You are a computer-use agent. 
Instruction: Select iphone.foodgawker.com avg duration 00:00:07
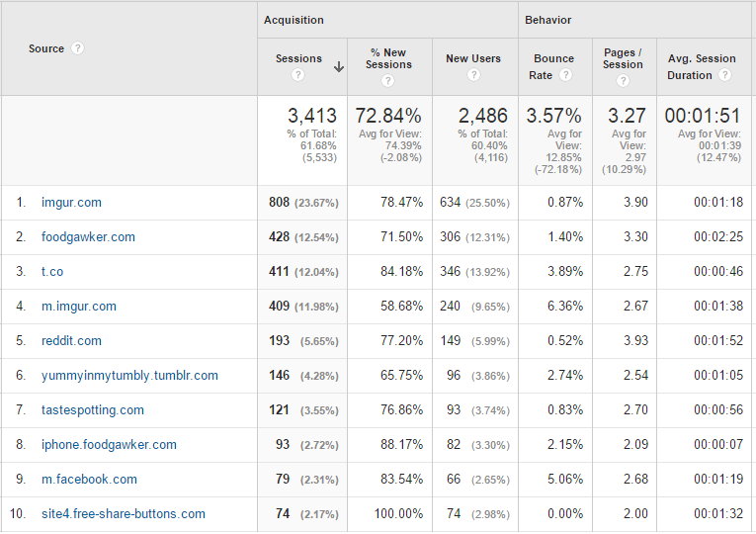[718, 444]
